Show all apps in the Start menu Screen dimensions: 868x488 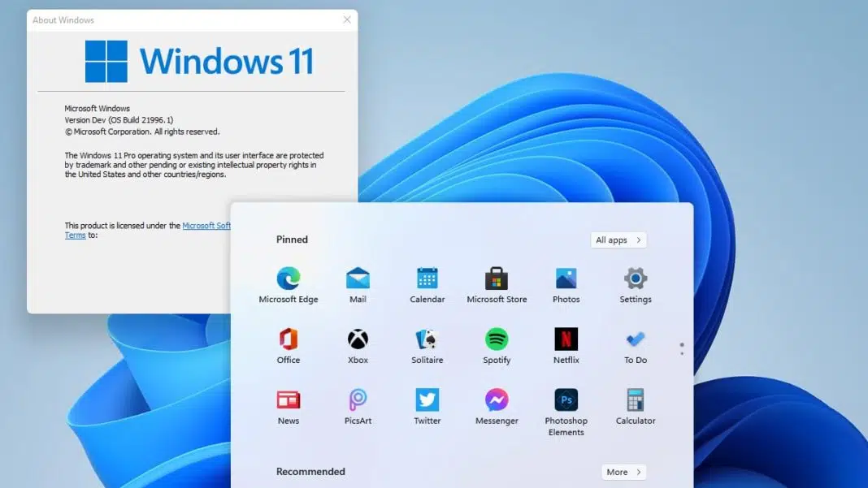coord(618,240)
